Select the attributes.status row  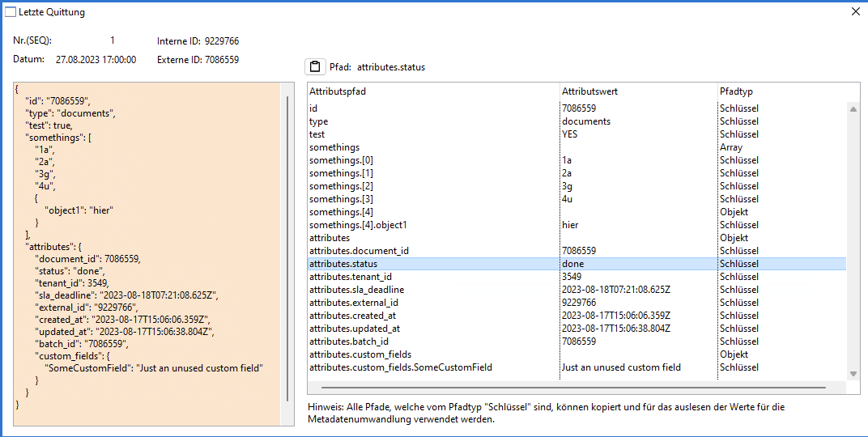pos(343,264)
